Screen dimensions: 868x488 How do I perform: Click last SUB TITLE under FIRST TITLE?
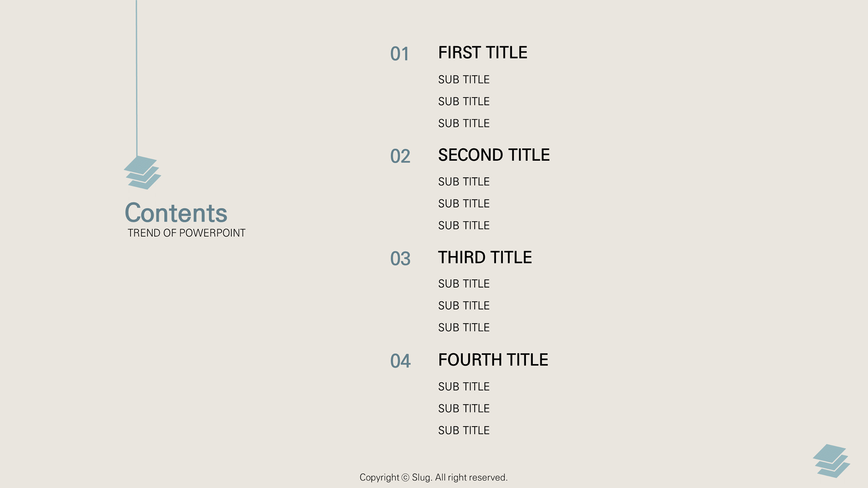(x=464, y=123)
